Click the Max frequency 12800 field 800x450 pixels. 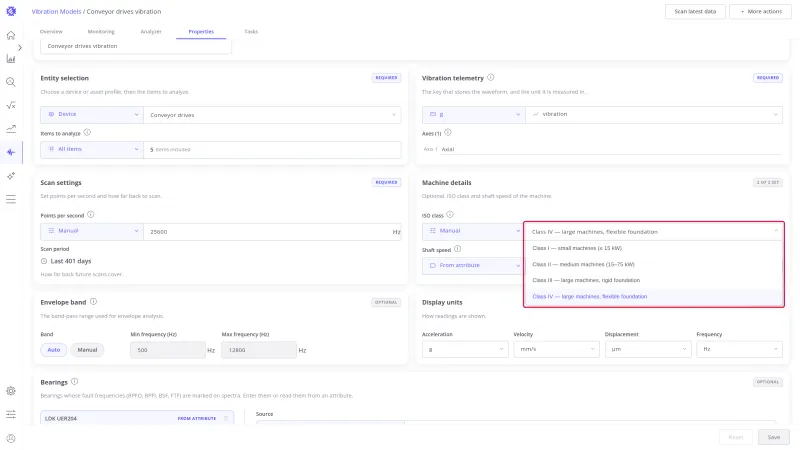[x=259, y=350]
